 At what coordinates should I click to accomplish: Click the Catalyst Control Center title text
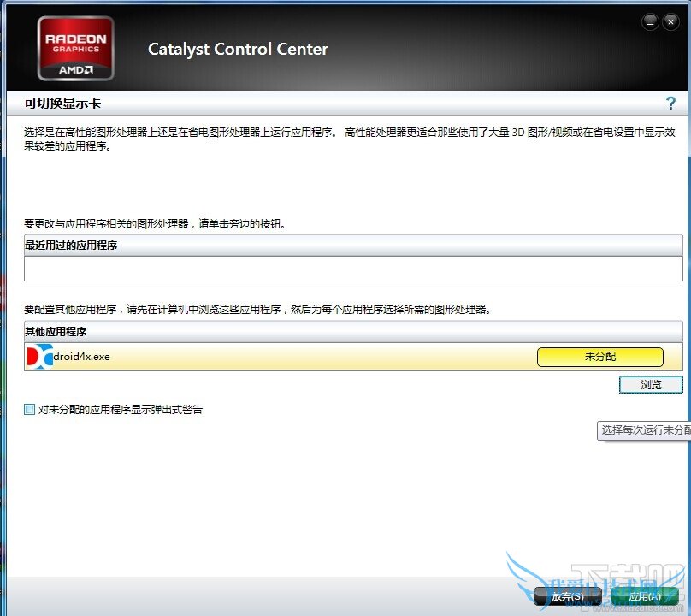(x=238, y=50)
